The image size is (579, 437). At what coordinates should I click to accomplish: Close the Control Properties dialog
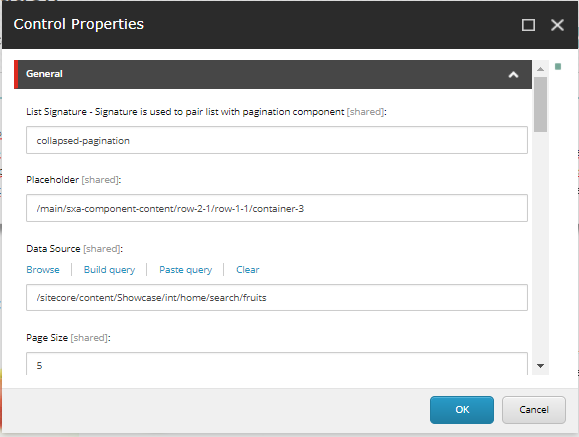(x=557, y=25)
